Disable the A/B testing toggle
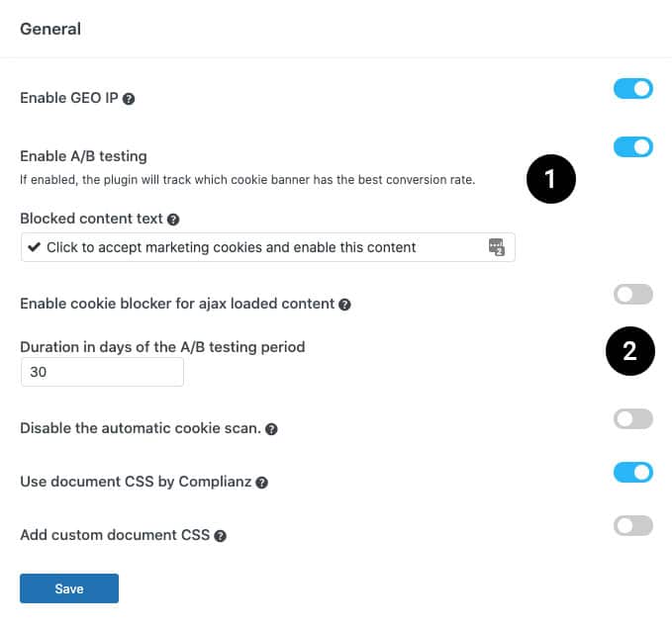 coord(633,147)
